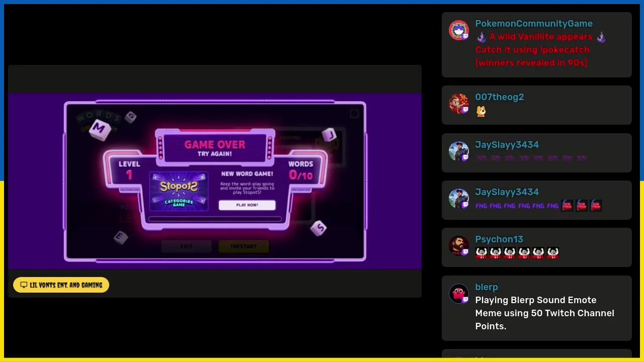Click the blerp username
644x362 pixels.
point(487,287)
